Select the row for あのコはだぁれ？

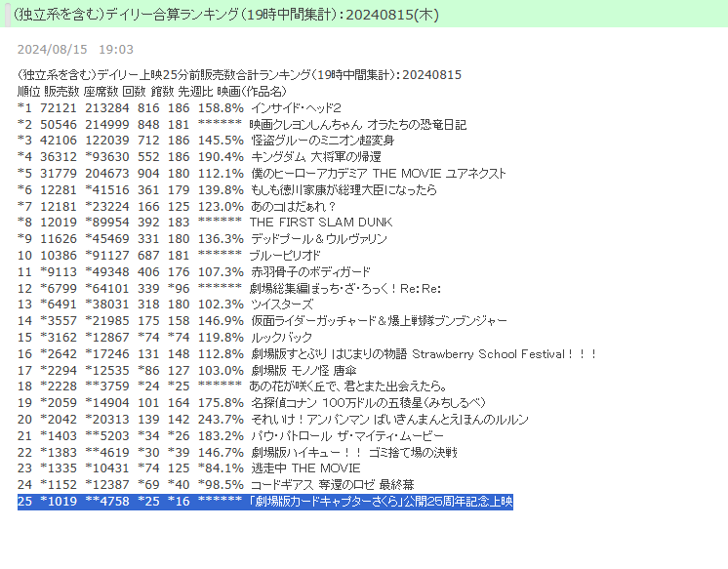(x=177, y=206)
